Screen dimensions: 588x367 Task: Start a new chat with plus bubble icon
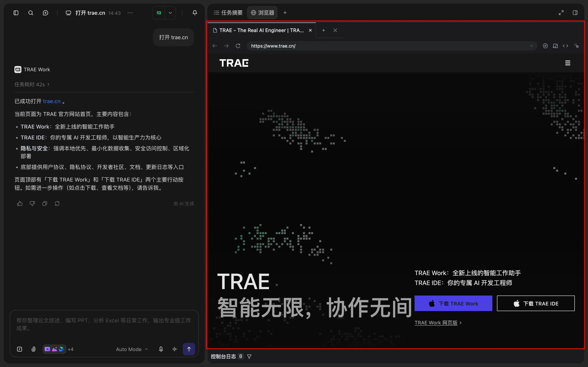pyautogui.click(x=45, y=13)
